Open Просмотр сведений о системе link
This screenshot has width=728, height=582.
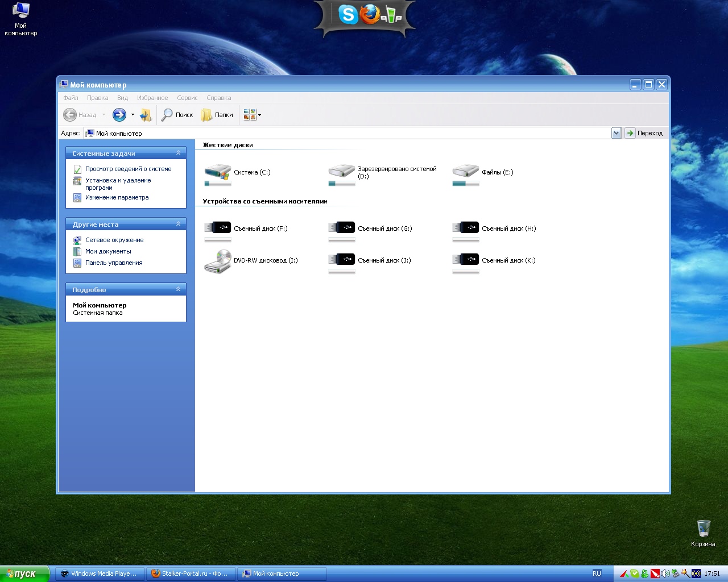[x=128, y=169]
